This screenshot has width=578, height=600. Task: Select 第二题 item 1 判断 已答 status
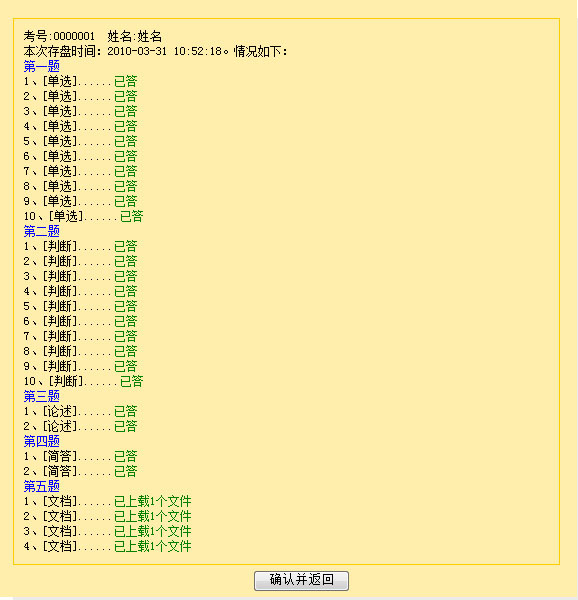pos(125,246)
